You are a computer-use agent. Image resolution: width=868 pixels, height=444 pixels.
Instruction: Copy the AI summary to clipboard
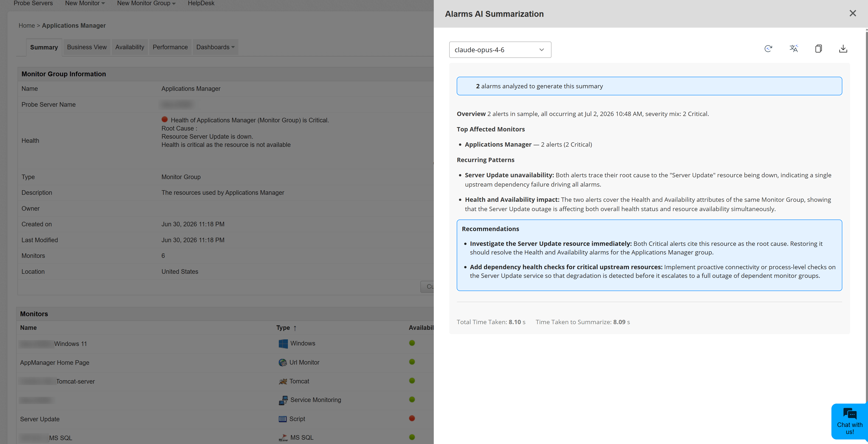(818, 49)
